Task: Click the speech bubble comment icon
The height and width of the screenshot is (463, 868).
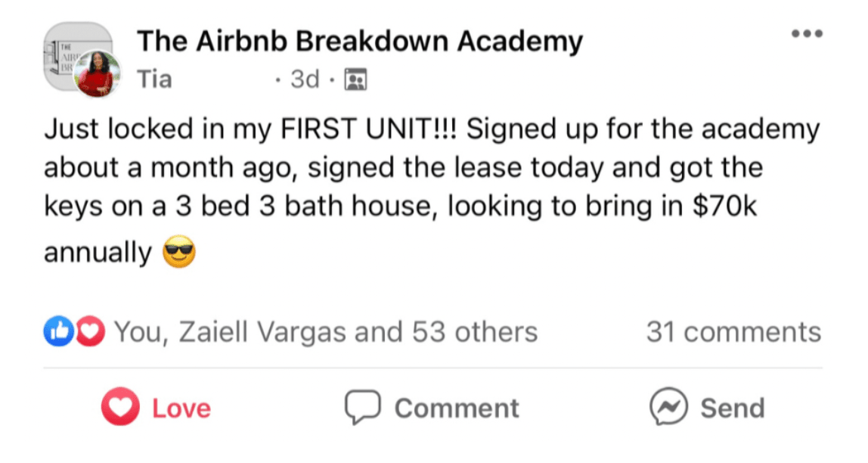Action: [x=361, y=408]
